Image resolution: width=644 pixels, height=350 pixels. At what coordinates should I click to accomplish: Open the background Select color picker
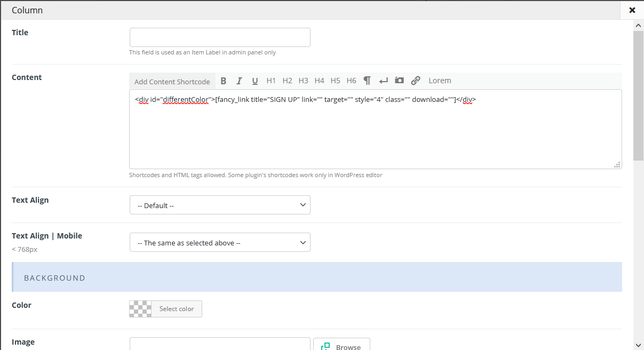(176, 309)
